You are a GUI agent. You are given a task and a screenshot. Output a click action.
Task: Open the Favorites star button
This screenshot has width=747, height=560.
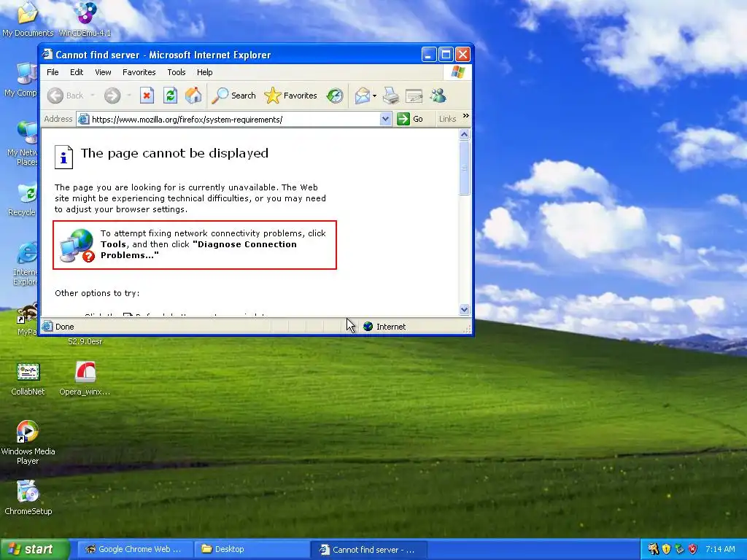click(290, 96)
